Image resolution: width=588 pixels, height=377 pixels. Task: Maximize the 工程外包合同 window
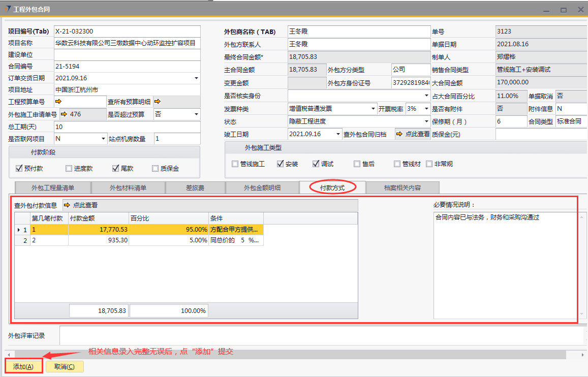[563, 10]
